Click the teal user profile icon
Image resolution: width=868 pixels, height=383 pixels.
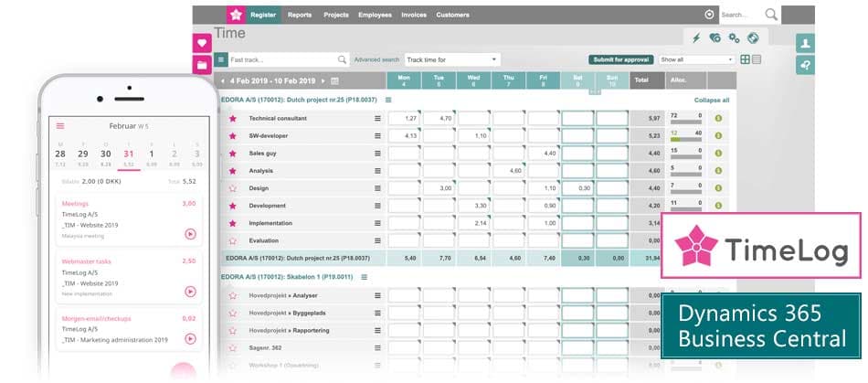805,43
